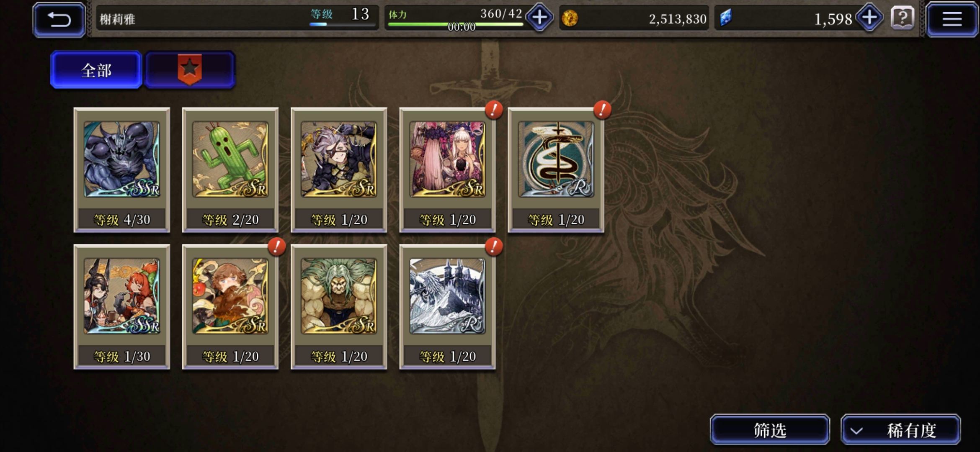This screenshot has height=452, width=980.
Task: Click the chevron on the 稀有度 button
Action: click(x=856, y=431)
